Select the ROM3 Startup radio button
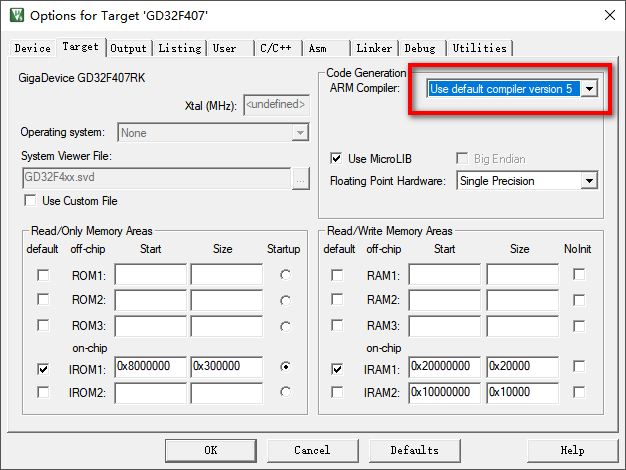 tap(285, 327)
